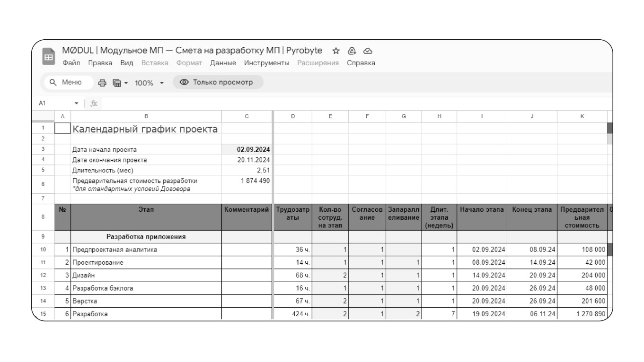Viewport: 644px width, 362px height.
Task: Open the filter views dropdown arrow
Action: pyautogui.click(x=126, y=83)
